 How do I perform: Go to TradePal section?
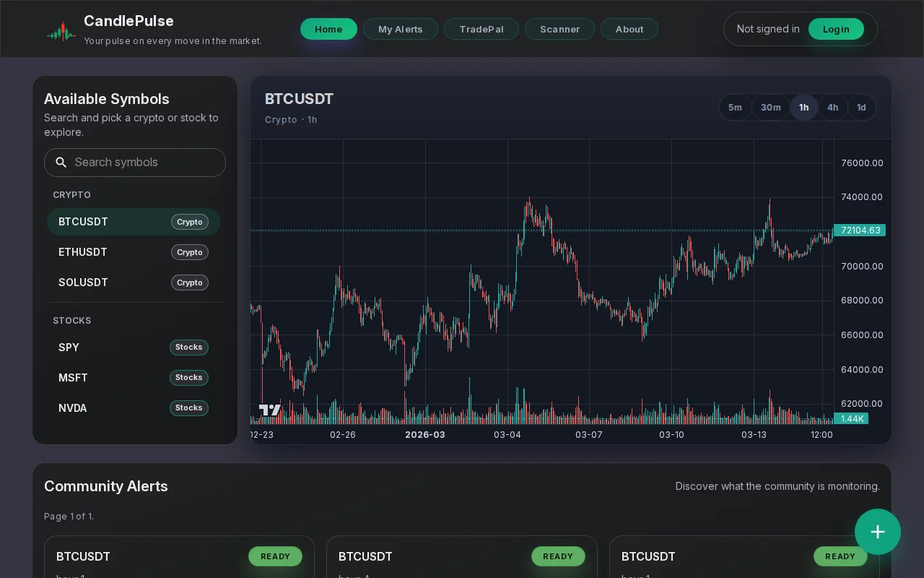pos(481,29)
